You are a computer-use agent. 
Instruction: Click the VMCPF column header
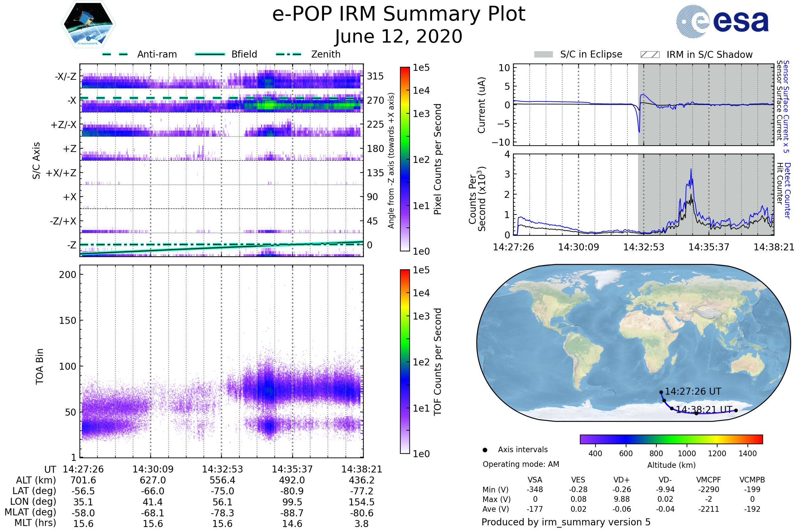pyautogui.click(x=709, y=480)
